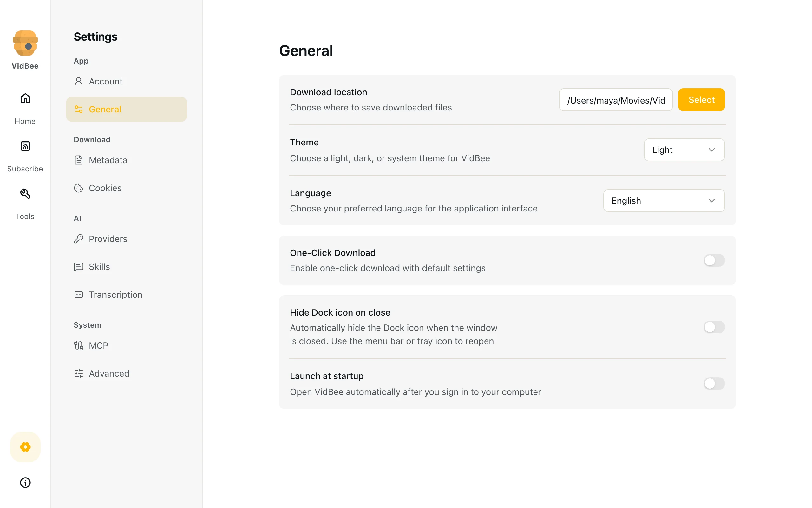Go to Account settings
Image resolution: width=812 pixels, height=508 pixels.
[127, 81]
